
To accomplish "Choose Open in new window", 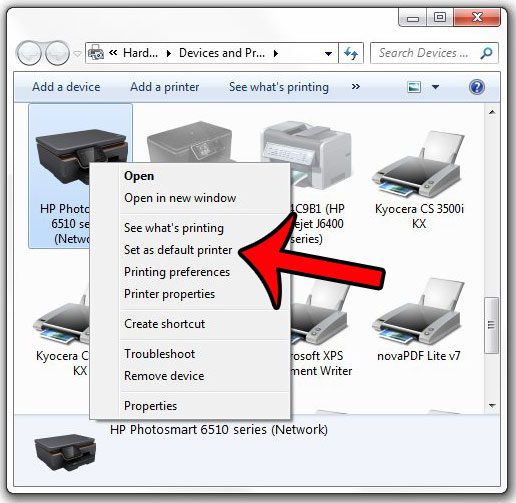I will pyautogui.click(x=180, y=198).
